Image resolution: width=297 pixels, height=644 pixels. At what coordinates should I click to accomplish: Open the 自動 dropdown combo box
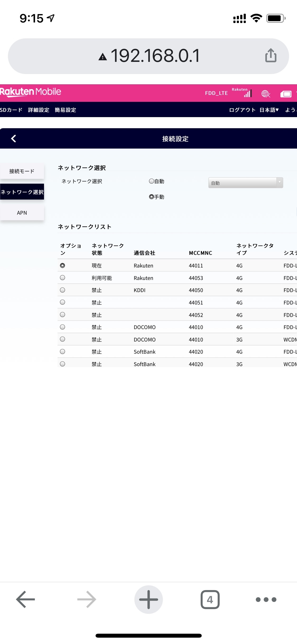tap(246, 183)
